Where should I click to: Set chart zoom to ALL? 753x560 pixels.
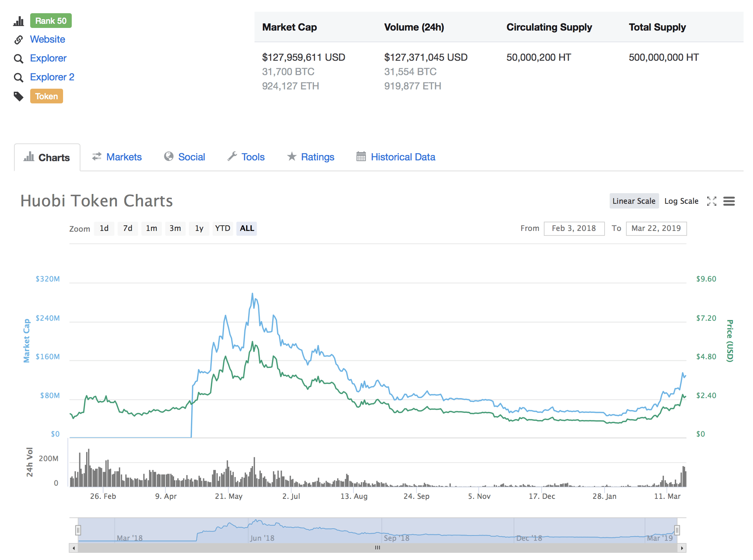247,228
